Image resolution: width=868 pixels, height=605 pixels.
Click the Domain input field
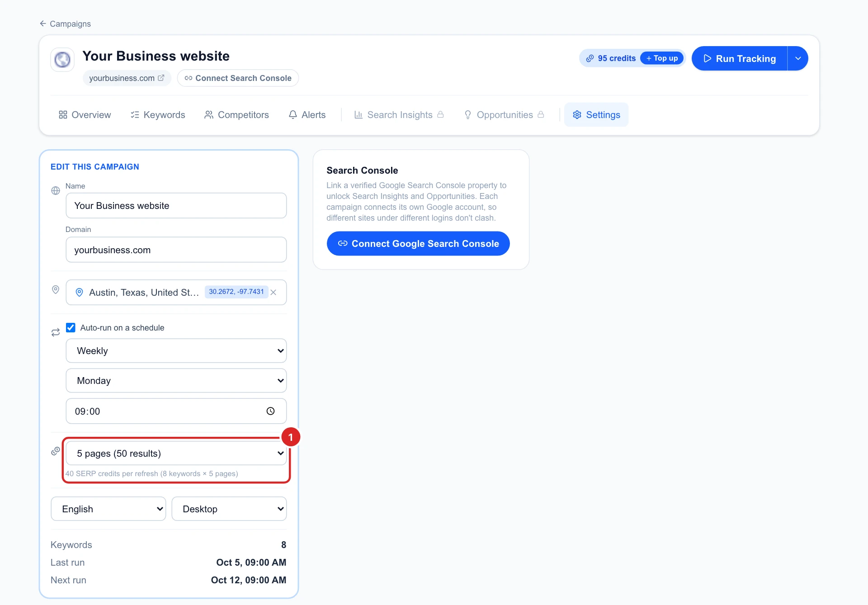[176, 250]
